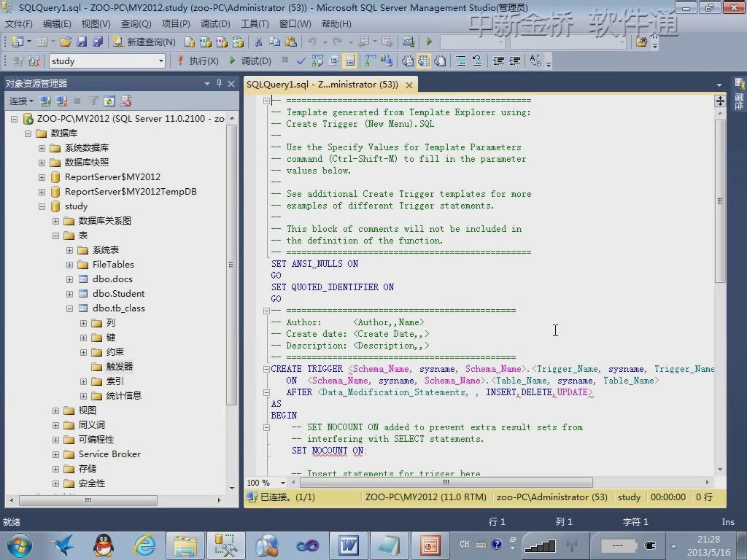
Task: Collapse the study database node
Action: coord(42,206)
